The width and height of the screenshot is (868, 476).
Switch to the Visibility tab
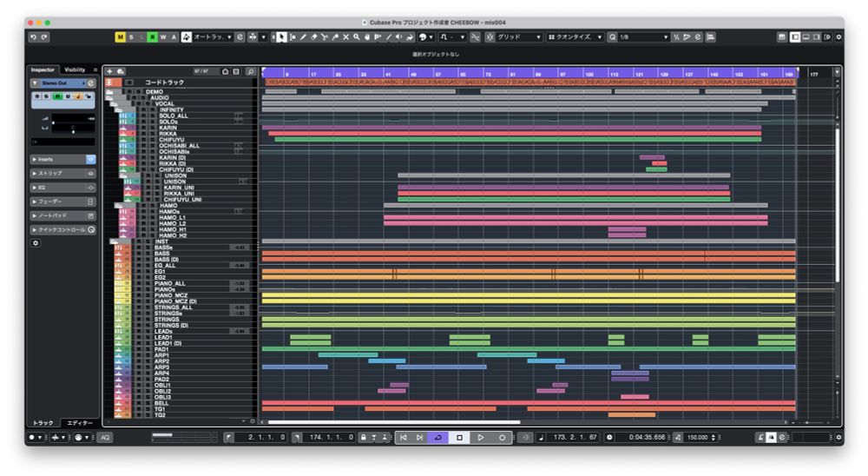(x=75, y=69)
